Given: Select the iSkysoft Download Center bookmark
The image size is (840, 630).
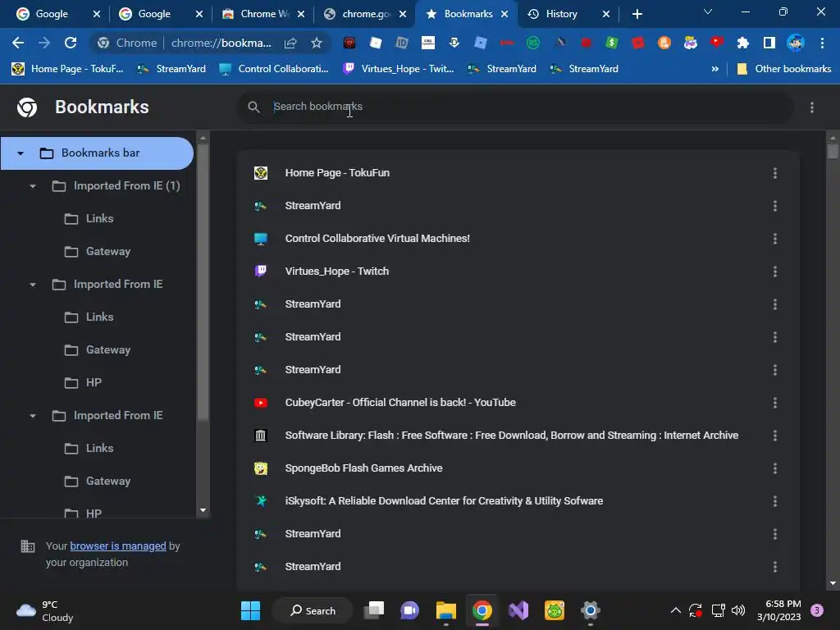Looking at the screenshot, I should point(518,501).
